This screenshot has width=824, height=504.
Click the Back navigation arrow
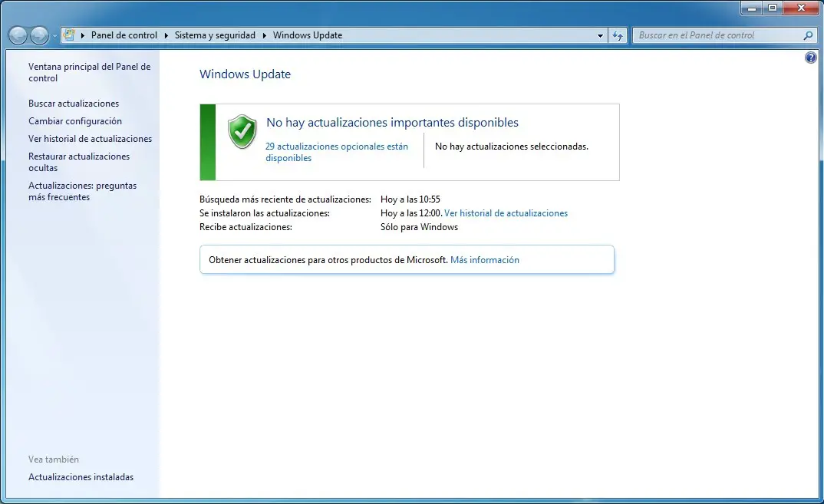point(18,35)
